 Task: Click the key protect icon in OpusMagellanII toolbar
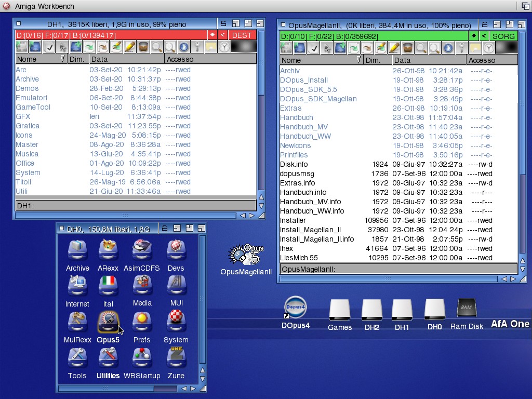coord(461,48)
